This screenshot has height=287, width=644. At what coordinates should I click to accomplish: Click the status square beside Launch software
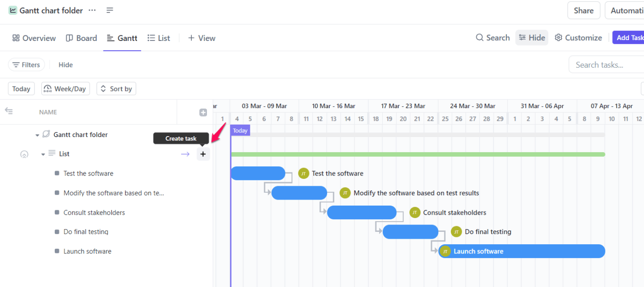[57, 251]
